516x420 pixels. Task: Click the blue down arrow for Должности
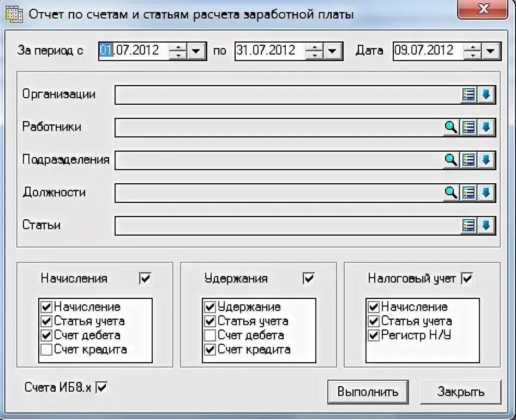(x=487, y=193)
